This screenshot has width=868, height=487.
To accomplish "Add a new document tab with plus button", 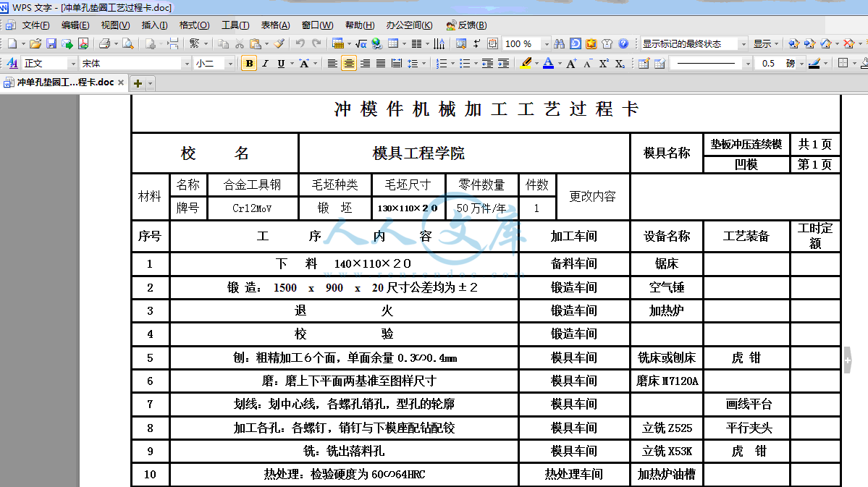I will pos(138,83).
